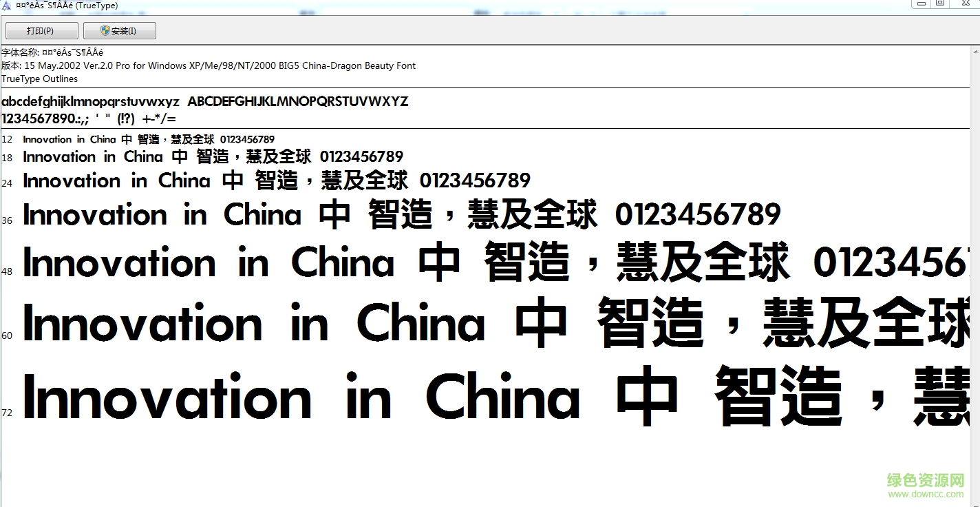Click the uppercase alphabet sample ABCDEFGHIJKLMNOPQRSTUVWXYZ
This screenshot has width=980, height=507.
click(298, 102)
